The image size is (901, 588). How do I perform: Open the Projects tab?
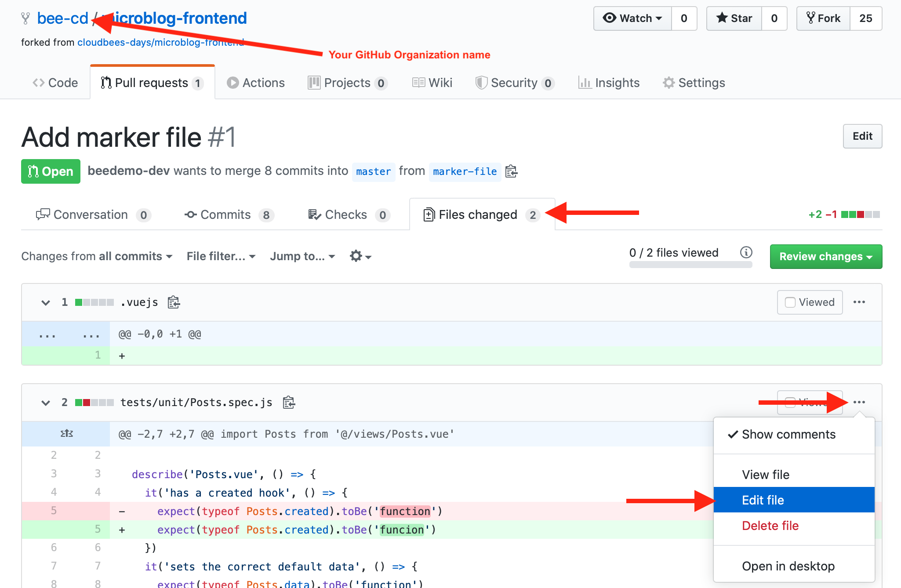point(348,83)
